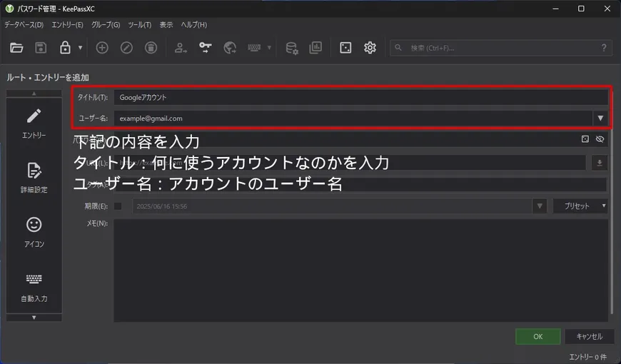Click sidebar scroll-up arrow

coord(34,93)
